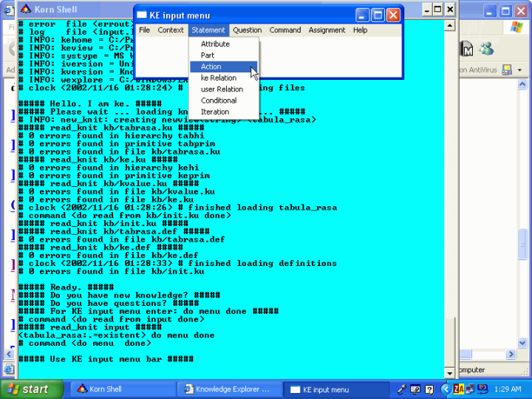Switch to Korn Shell taskbar button

[x=123, y=389]
